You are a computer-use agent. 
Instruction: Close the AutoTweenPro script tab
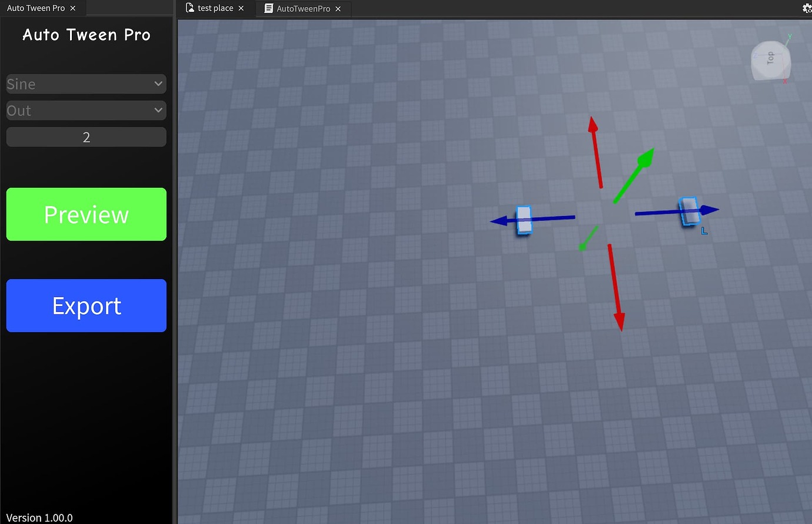click(x=338, y=8)
